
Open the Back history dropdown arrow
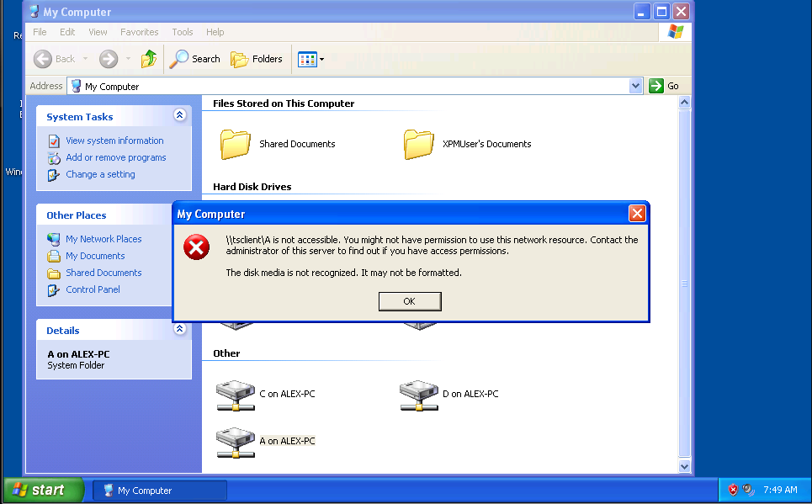coord(86,59)
